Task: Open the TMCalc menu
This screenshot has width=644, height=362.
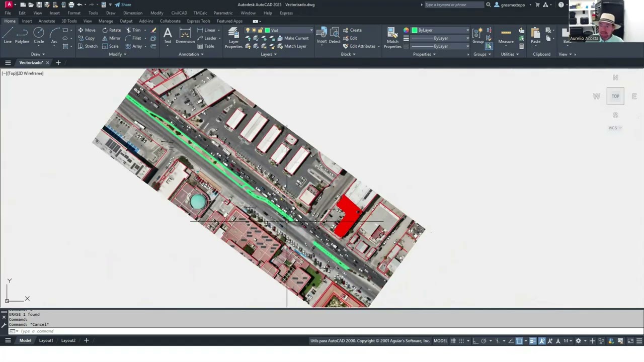Action: (x=200, y=13)
